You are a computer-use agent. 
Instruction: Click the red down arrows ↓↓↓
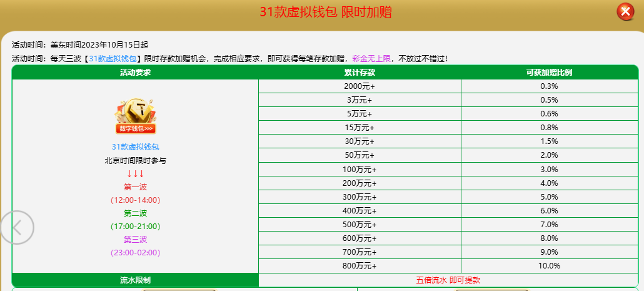coord(135,173)
